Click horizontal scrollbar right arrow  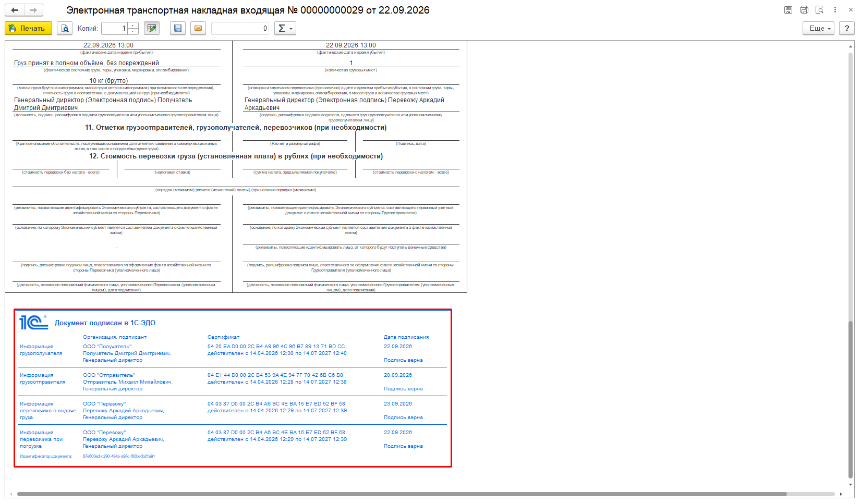point(841,494)
